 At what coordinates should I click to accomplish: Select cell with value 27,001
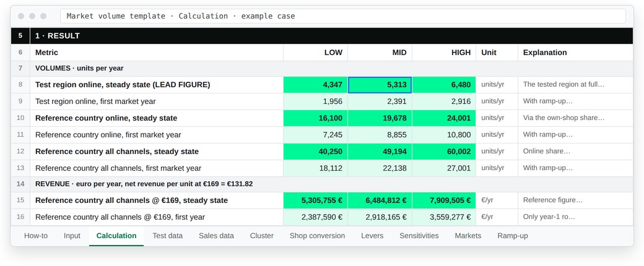pos(444,168)
